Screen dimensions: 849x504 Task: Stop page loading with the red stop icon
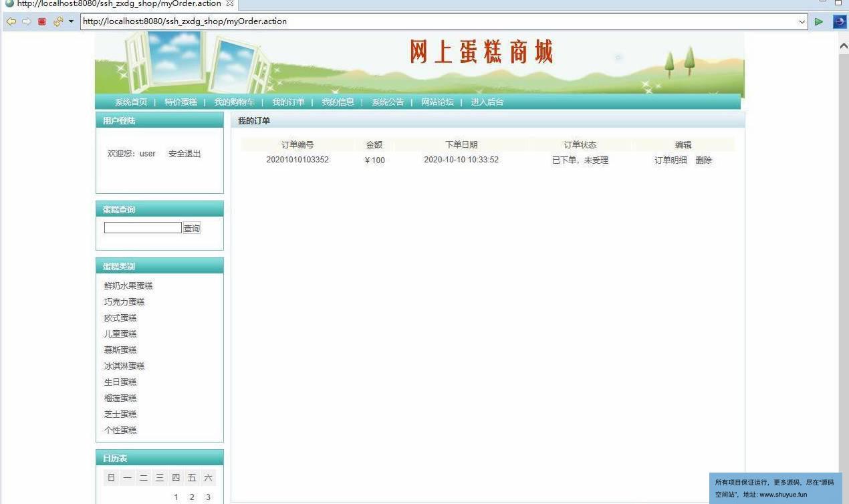pyautogui.click(x=42, y=21)
